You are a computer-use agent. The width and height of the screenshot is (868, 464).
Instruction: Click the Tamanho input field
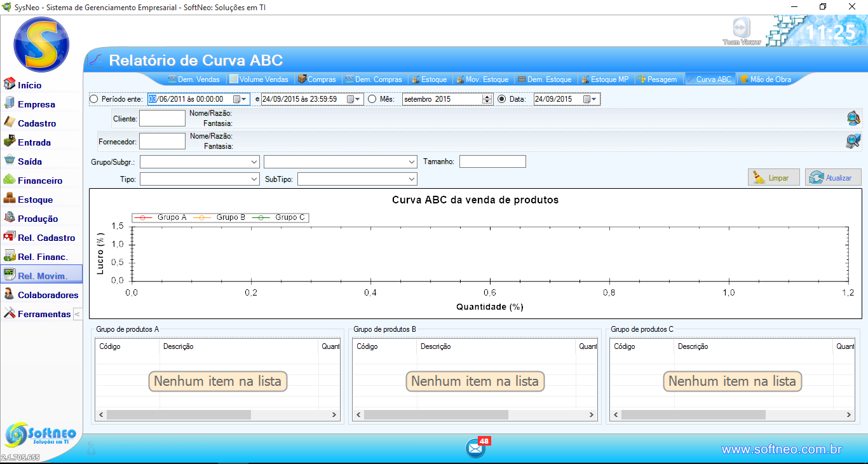tap(492, 161)
